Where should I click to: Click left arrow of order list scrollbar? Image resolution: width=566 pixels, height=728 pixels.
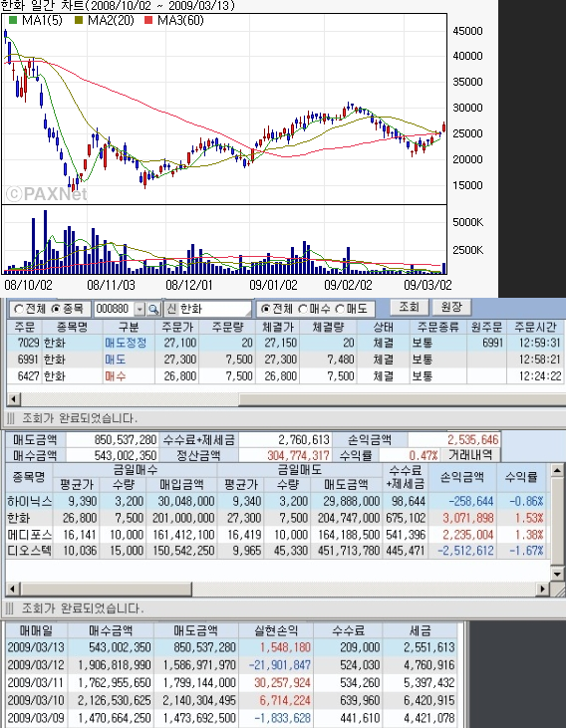coord(14,398)
